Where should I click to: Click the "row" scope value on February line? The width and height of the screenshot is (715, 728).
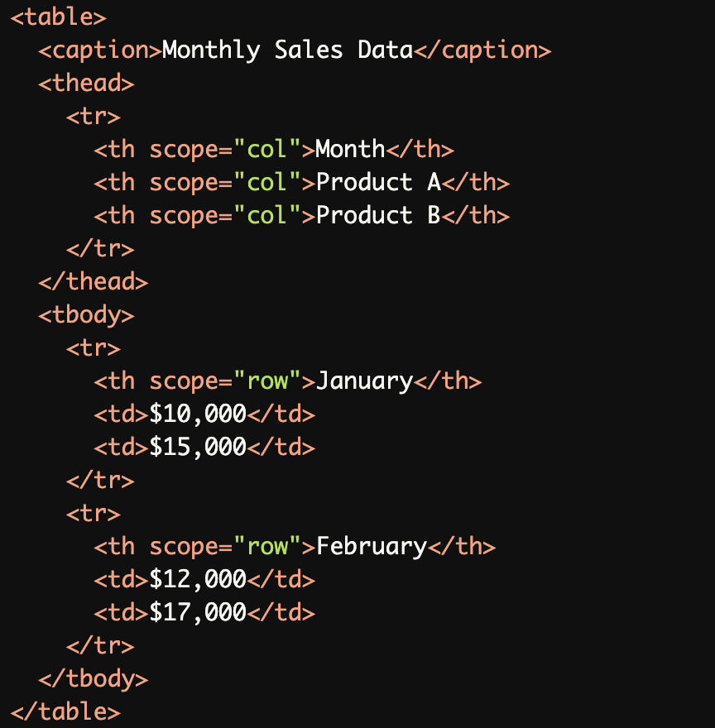click(266, 546)
